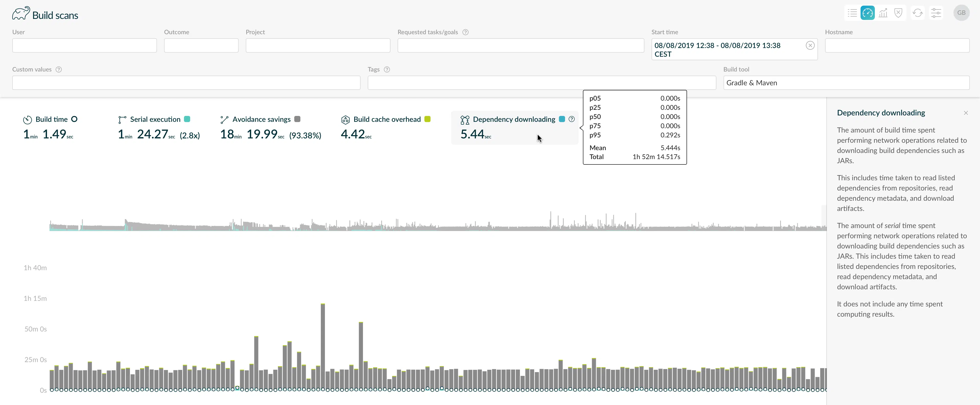Open the Start time range picker
The width and height of the screenshot is (980, 405).
728,50
